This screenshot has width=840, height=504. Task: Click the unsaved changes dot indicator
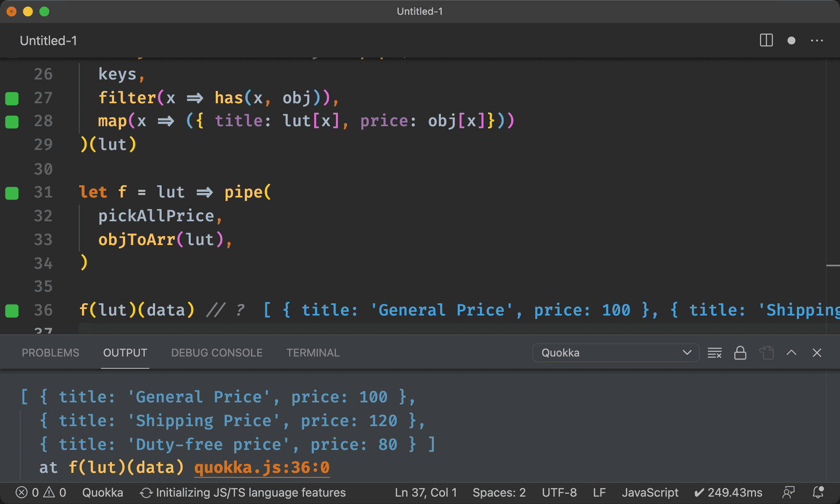click(x=791, y=41)
